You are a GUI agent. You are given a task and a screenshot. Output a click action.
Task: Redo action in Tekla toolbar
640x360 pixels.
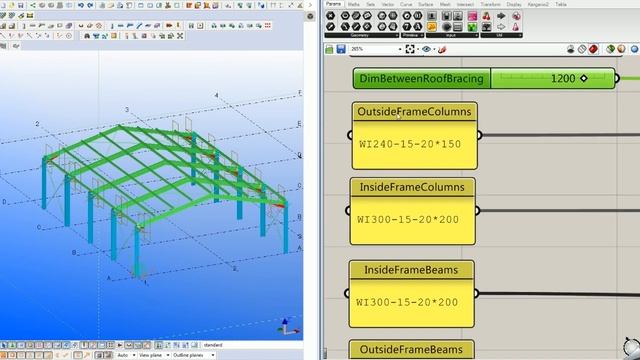click(90, 5)
